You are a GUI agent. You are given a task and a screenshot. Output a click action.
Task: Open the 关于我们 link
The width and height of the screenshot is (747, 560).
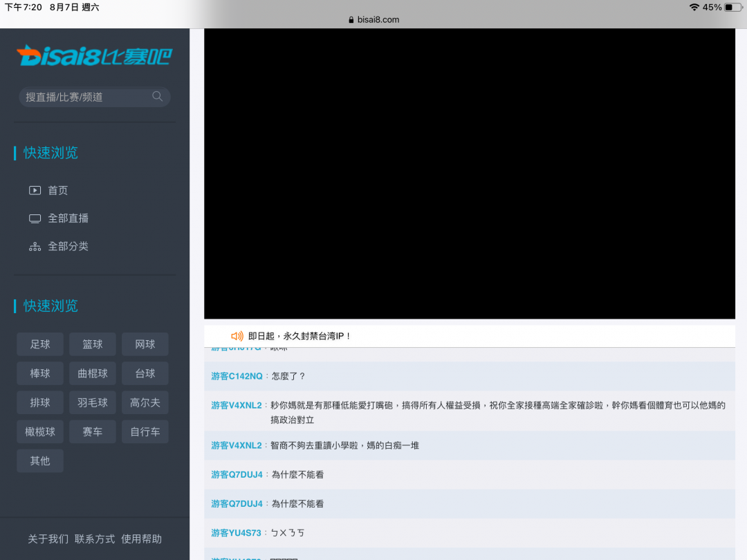pyautogui.click(x=48, y=539)
